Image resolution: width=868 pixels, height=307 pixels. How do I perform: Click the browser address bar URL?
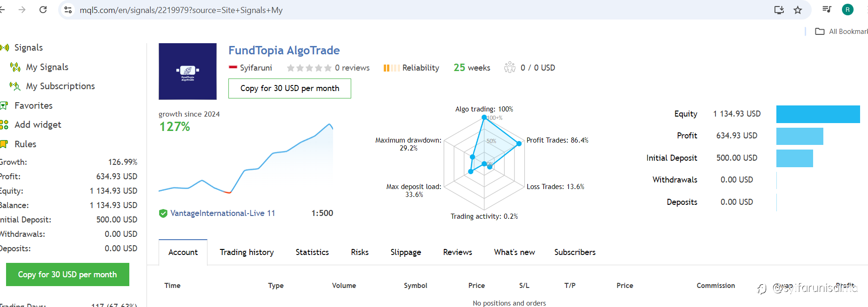181,10
